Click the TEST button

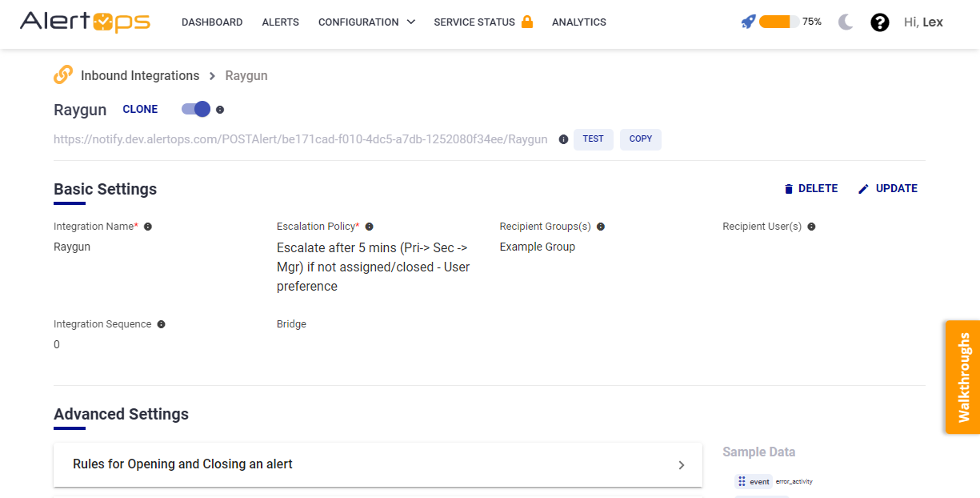(x=593, y=139)
